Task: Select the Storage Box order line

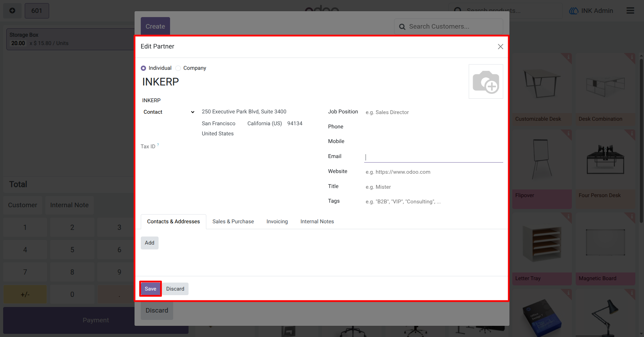Action: pos(70,39)
